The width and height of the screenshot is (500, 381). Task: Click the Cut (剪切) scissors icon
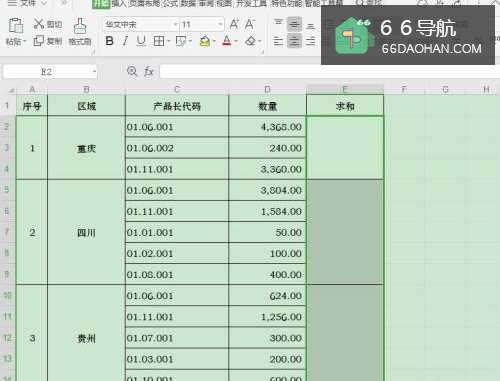39,24
